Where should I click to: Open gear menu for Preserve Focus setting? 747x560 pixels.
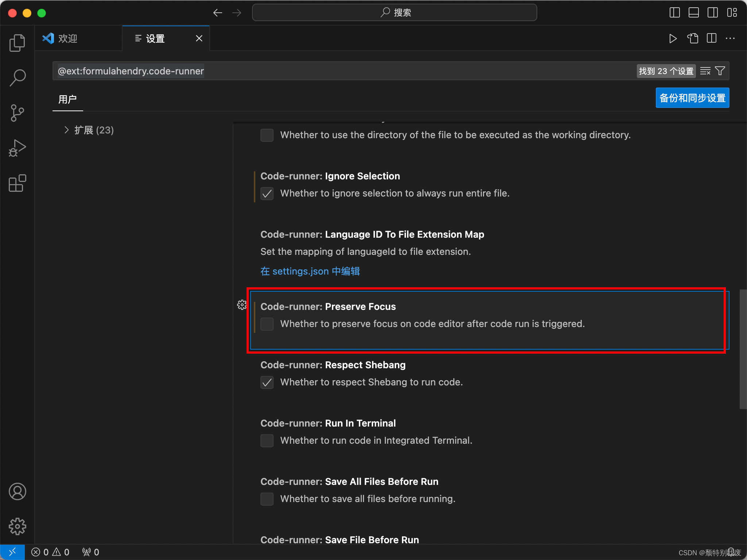[242, 305]
